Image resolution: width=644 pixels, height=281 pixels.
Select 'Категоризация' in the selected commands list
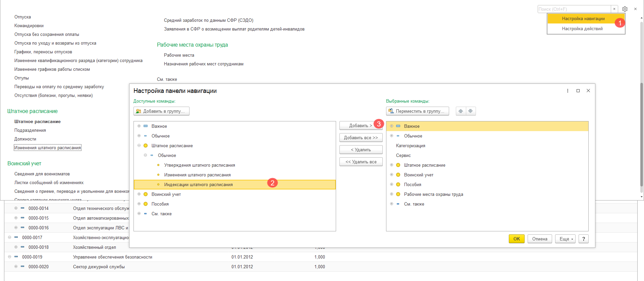point(411,146)
